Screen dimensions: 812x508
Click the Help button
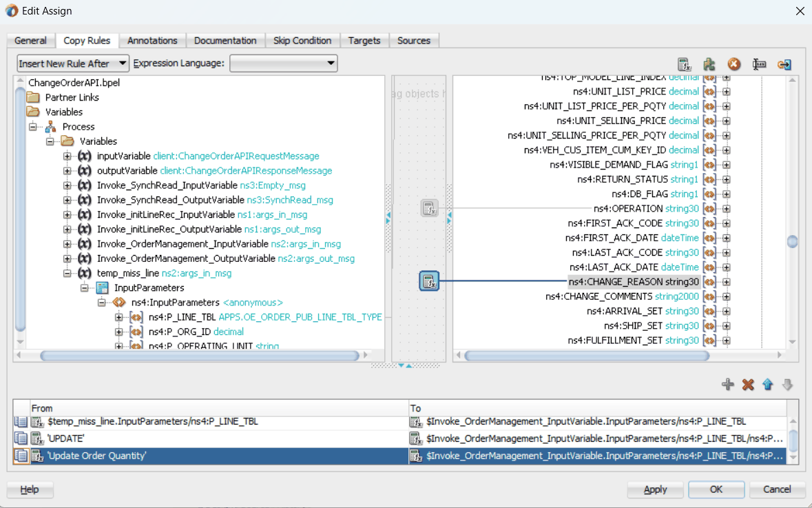30,489
